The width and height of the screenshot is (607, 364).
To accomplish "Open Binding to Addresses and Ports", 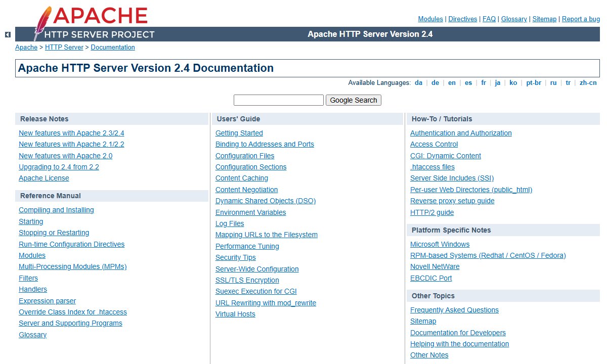I will (265, 145).
